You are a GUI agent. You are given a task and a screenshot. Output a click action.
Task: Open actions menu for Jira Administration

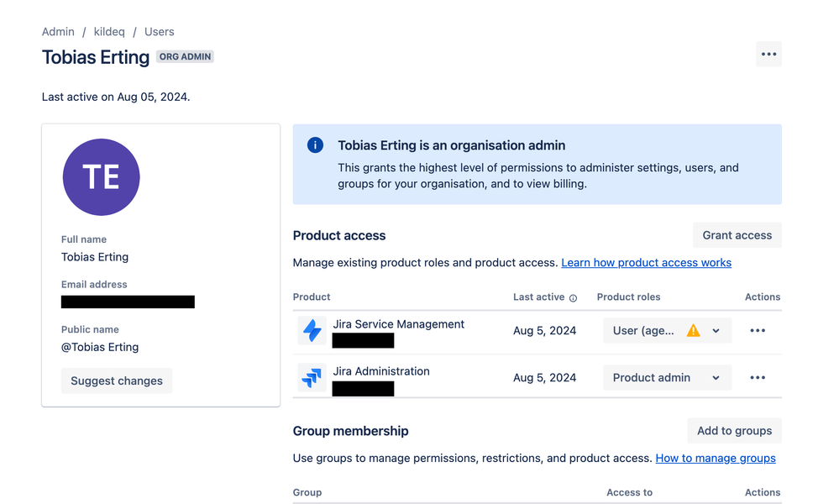tap(758, 378)
